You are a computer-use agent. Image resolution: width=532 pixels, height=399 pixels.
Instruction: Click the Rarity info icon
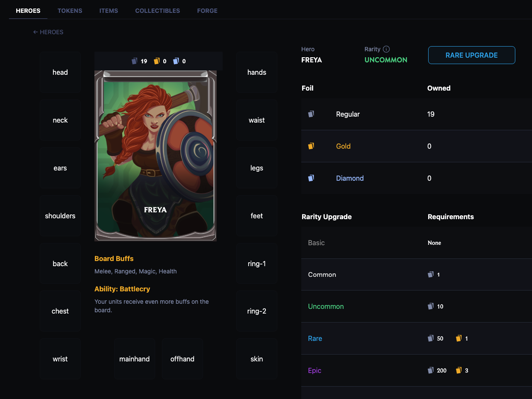coord(386,49)
